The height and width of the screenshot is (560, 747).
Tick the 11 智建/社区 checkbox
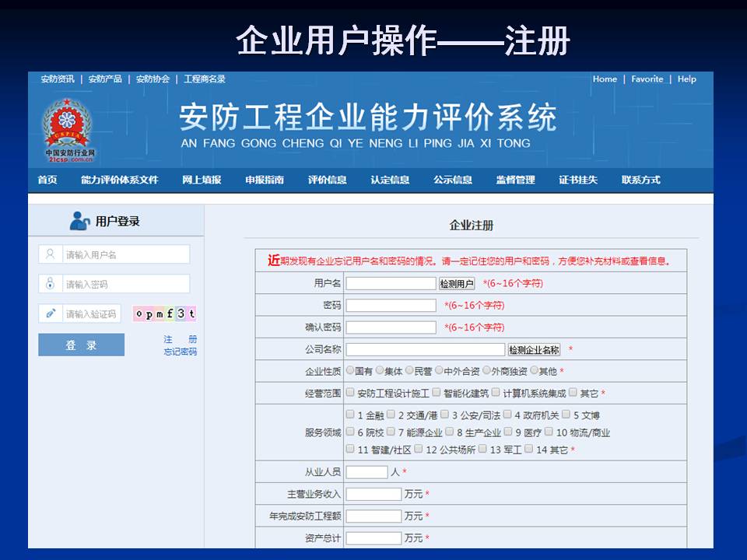(x=350, y=449)
